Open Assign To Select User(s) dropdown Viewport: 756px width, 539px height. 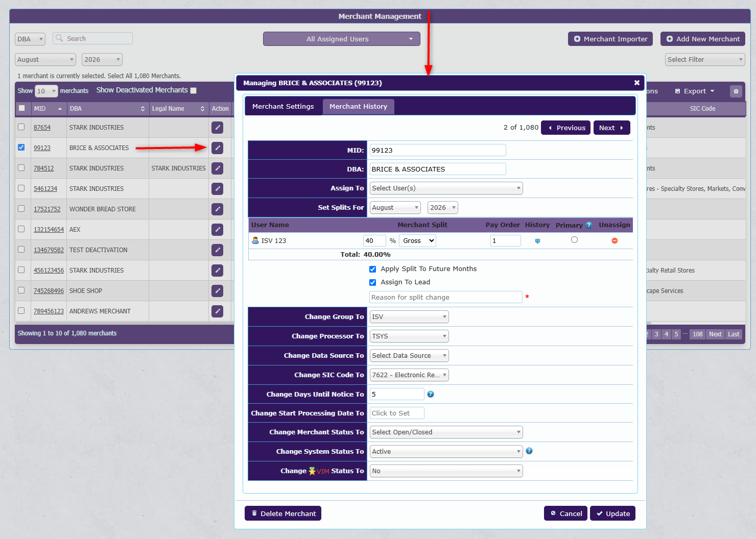[446, 188]
